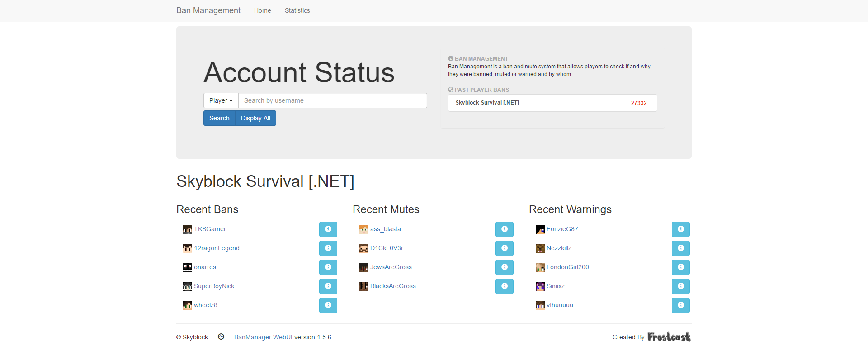Open the Player search type dropdown

tap(221, 100)
